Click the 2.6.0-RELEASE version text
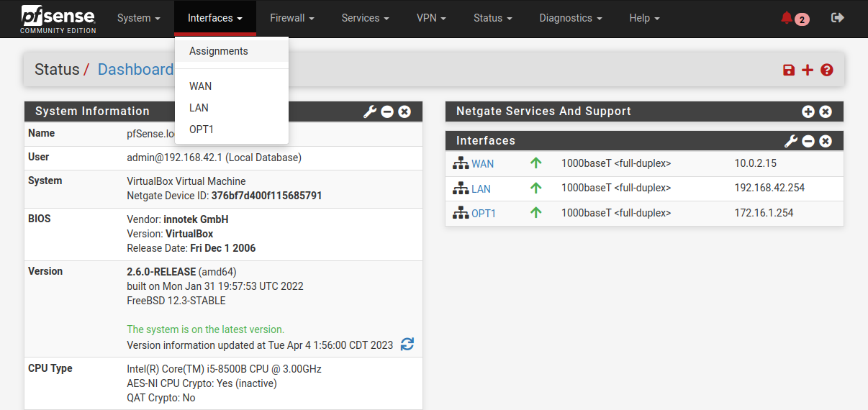Screen dimensions: 868x410 pyautogui.click(x=161, y=272)
